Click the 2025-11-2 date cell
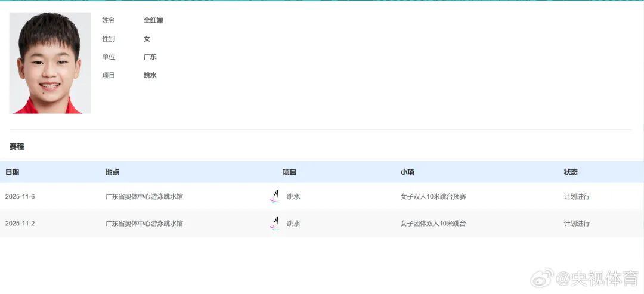The image size is (644, 294). point(20,224)
